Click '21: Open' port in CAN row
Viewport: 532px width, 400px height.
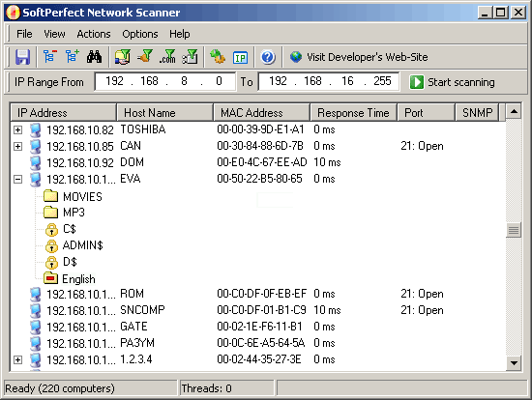tap(422, 146)
